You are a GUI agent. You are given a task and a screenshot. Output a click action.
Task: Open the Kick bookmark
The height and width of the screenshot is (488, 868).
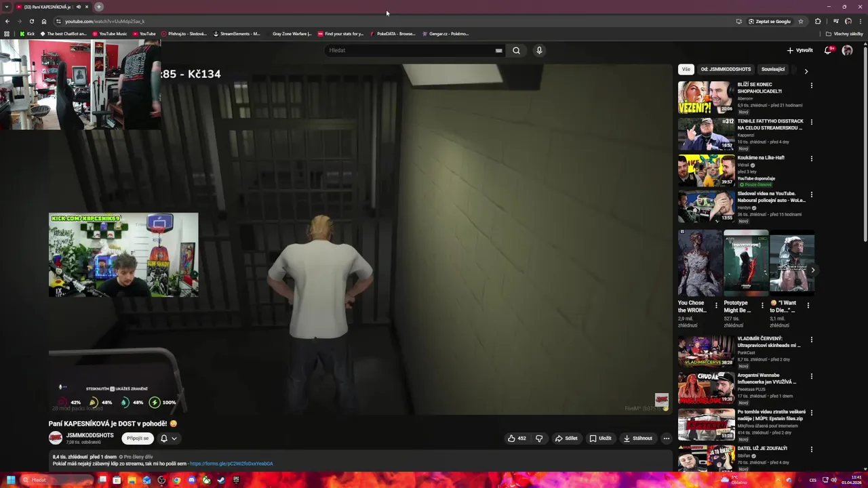[27, 34]
